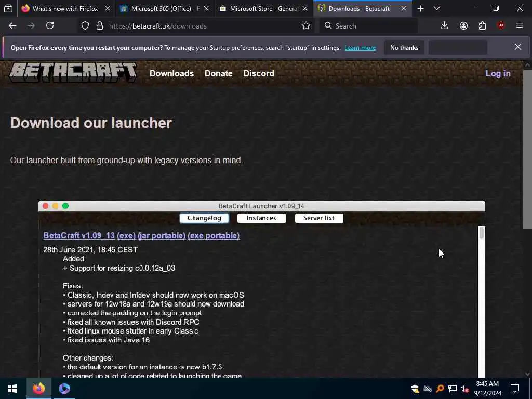532x399 pixels.
Task: Click the (exe portable) link text
Action: pyautogui.click(x=214, y=235)
